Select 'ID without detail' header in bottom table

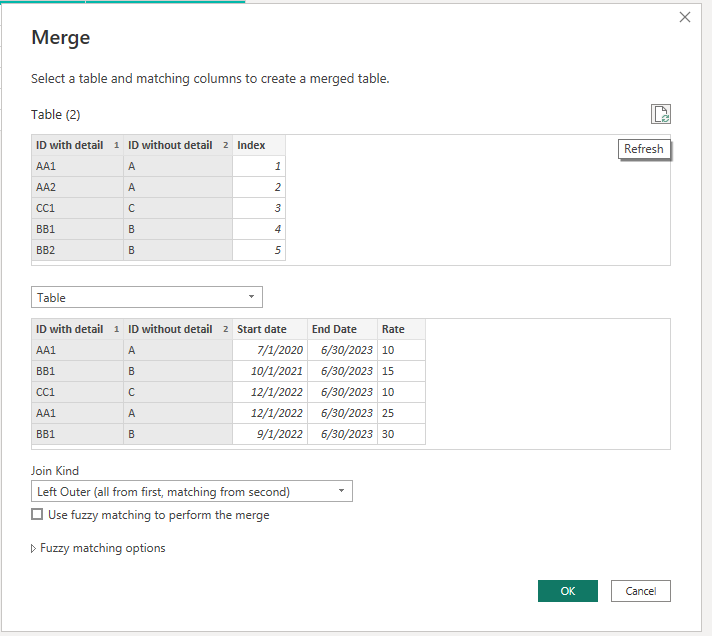click(178, 329)
